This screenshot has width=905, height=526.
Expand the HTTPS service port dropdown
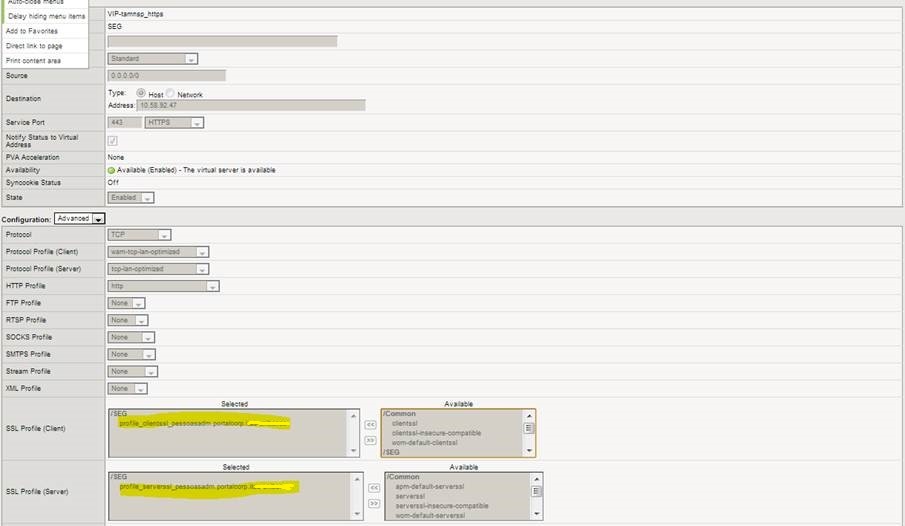tap(174, 122)
